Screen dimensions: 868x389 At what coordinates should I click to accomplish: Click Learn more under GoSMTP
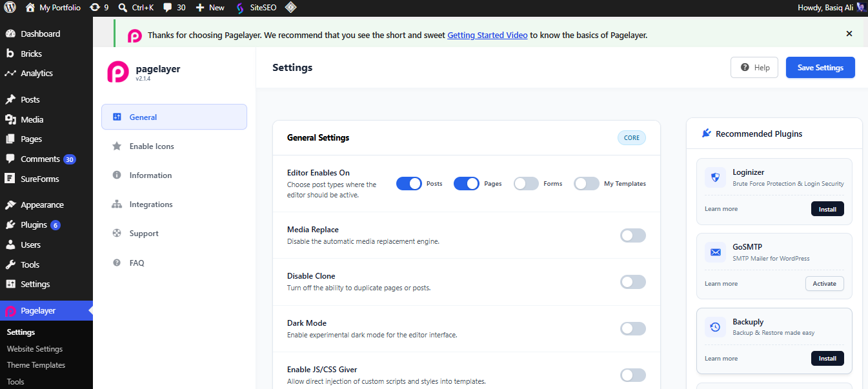pos(721,284)
